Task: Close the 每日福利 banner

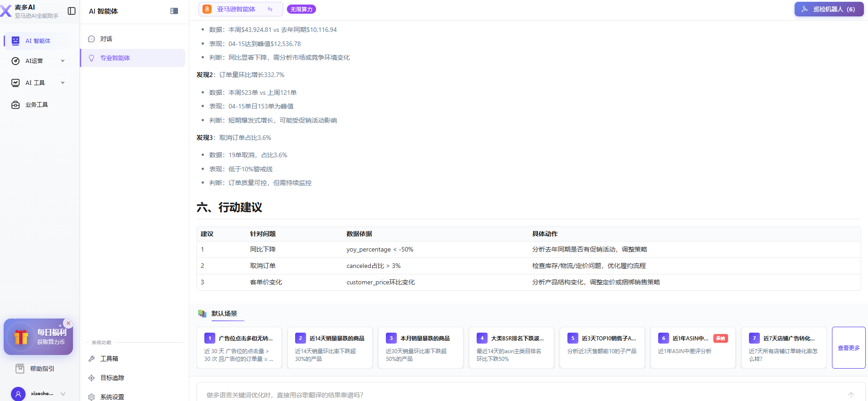Action: 68,324
